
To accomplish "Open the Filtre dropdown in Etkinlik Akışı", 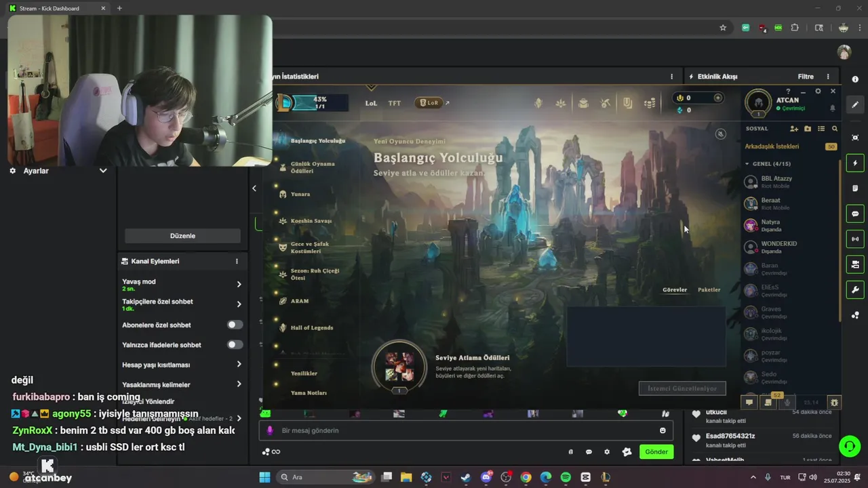I will (x=806, y=77).
